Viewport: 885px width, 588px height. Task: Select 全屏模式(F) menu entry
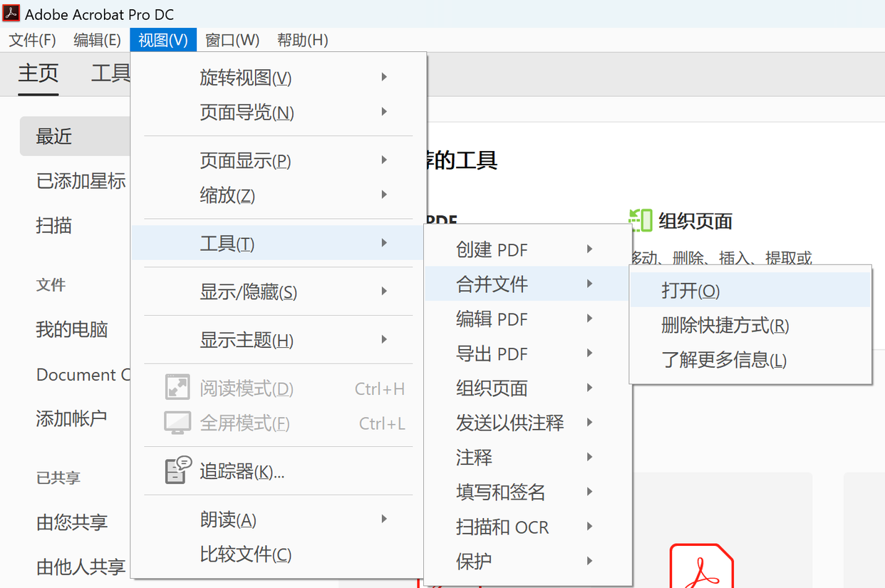tap(278, 423)
